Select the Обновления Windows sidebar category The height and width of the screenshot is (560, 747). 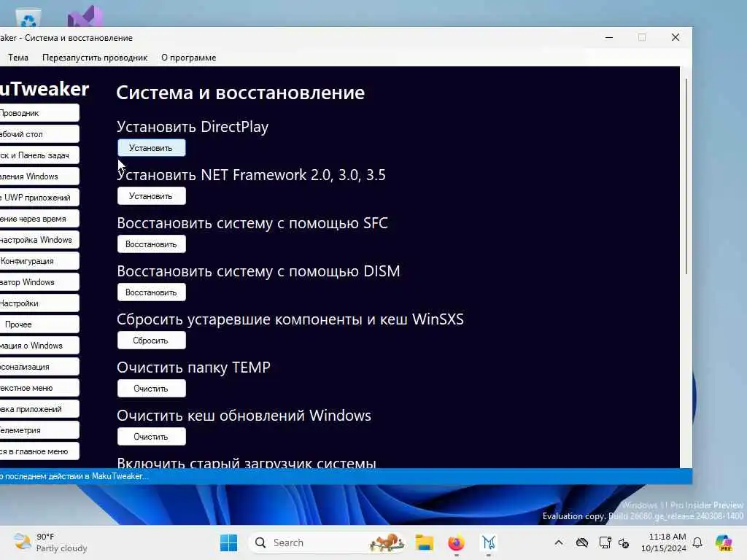39,176
